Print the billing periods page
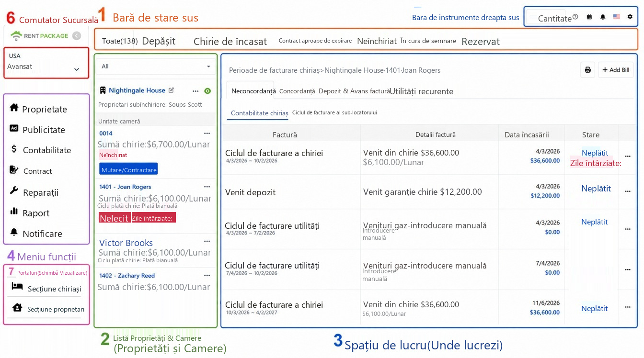 coord(587,70)
